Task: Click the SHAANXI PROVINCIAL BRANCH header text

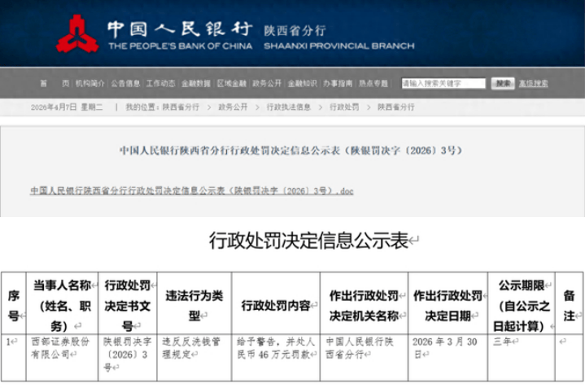Action: coord(339,46)
